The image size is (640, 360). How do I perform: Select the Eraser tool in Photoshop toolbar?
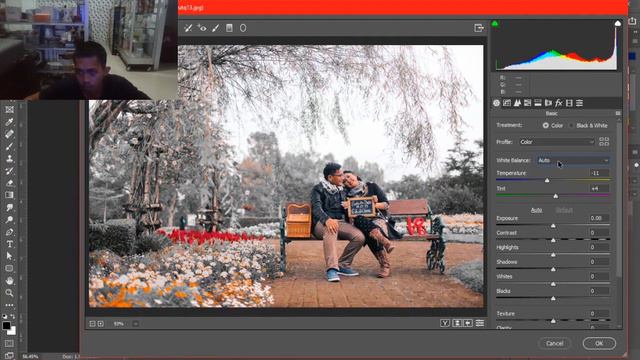[x=9, y=183]
